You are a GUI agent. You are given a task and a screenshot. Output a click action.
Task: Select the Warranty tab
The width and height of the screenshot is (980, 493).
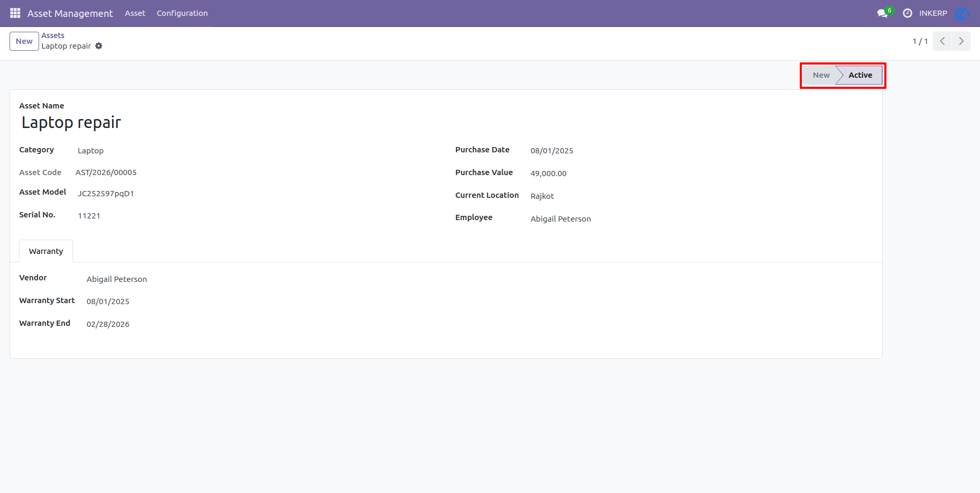(46, 251)
